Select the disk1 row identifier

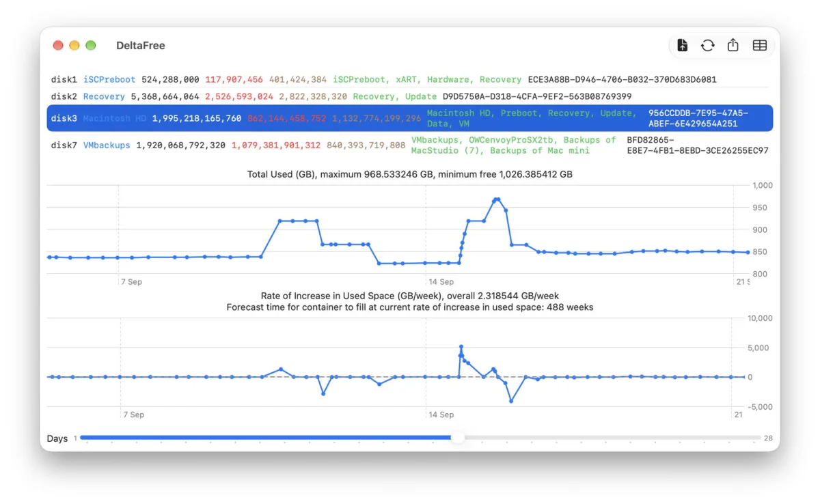[x=64, y=80]
